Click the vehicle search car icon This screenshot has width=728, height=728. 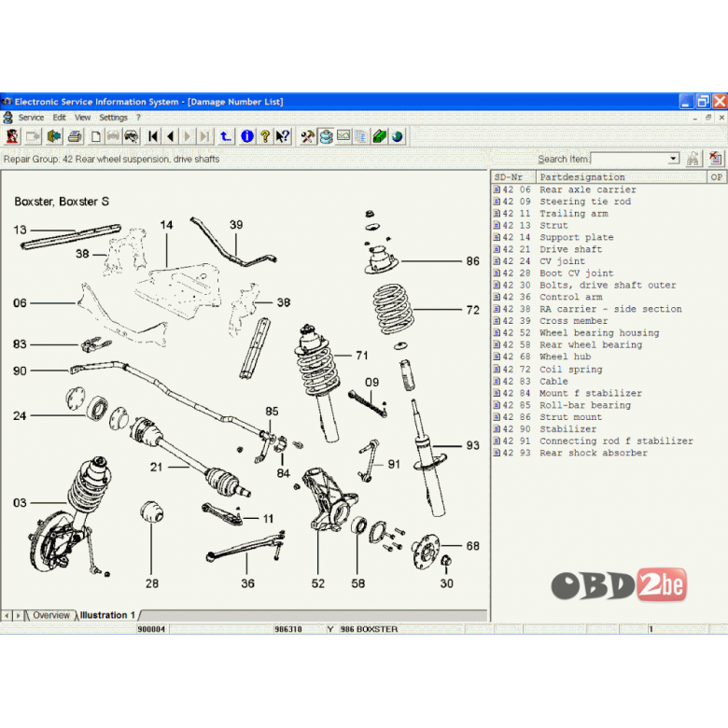tap(132, 136)
